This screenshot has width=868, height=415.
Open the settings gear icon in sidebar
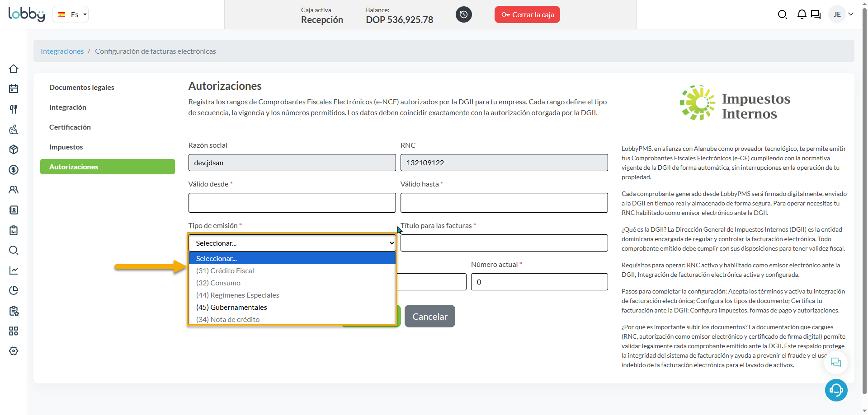click(14, 351)
